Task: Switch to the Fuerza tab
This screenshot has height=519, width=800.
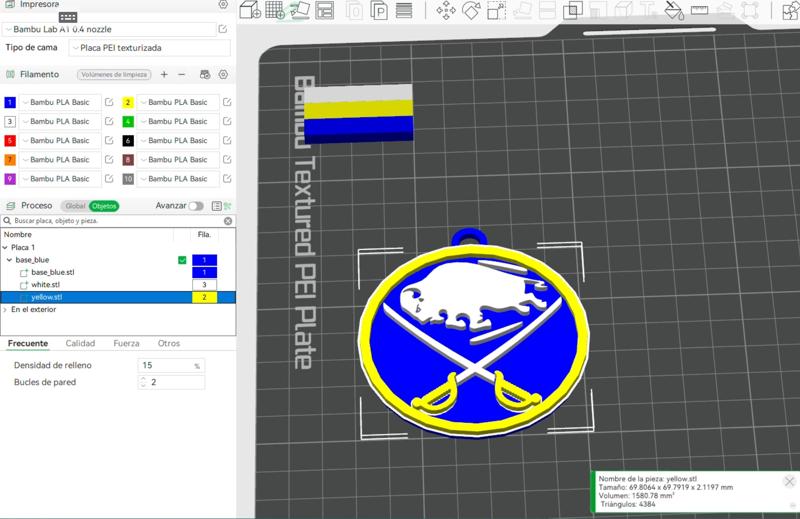Action: tap(126, 343)
